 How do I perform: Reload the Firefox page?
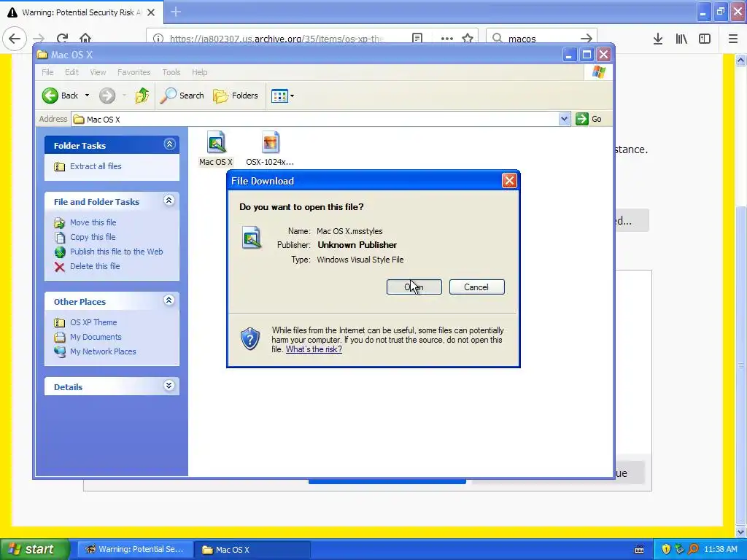(x=62, y=39)
